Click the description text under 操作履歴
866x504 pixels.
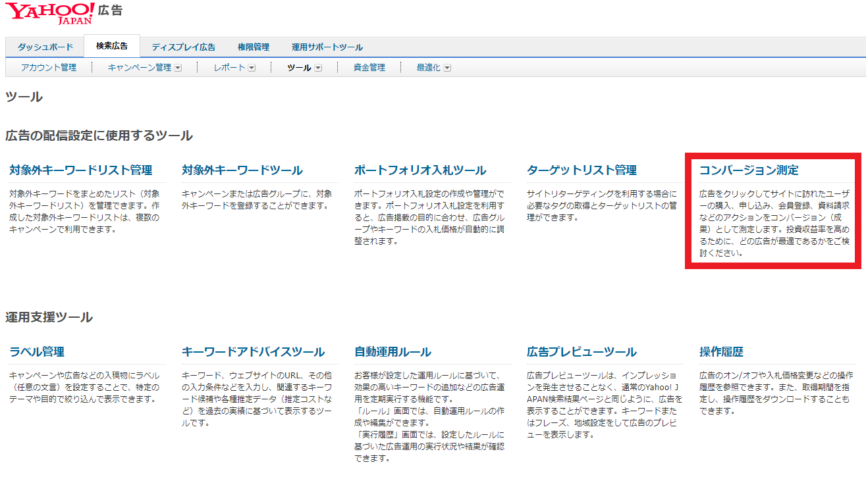point(776,393)
